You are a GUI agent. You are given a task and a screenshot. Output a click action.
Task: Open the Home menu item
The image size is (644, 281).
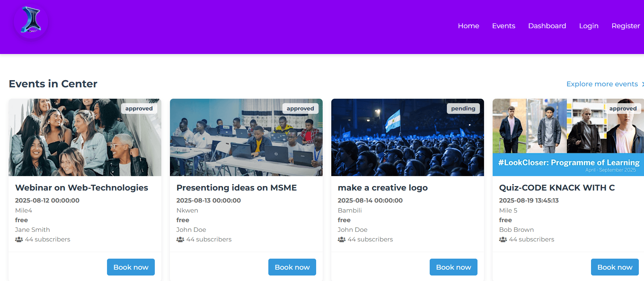[468, 26]
